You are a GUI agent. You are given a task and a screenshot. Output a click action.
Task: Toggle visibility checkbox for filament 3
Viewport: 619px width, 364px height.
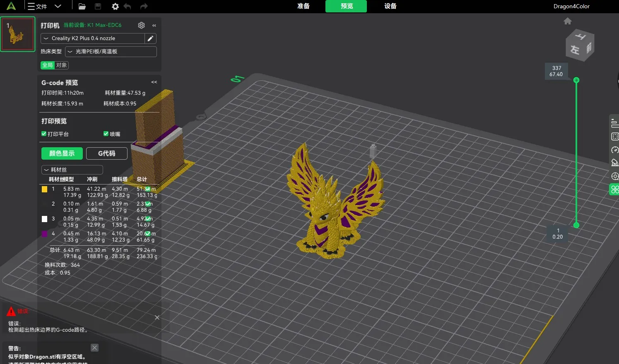pos(147,218)
